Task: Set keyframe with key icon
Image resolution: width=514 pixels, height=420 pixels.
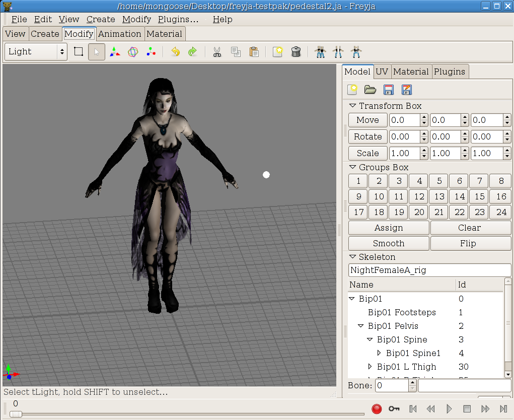Action: [x=394, y=409]
